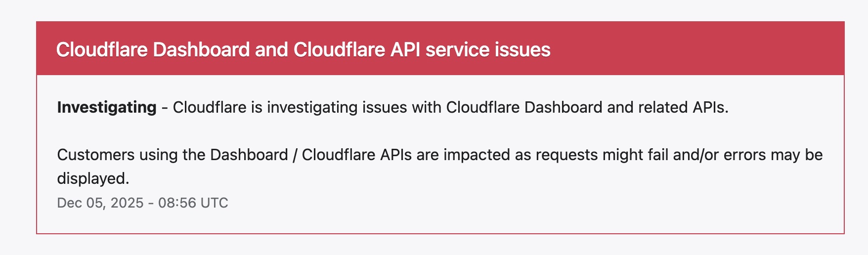Click the bold "Investigating" status label
The width and height of the screenshot is (868, 255).
[107, 107]
